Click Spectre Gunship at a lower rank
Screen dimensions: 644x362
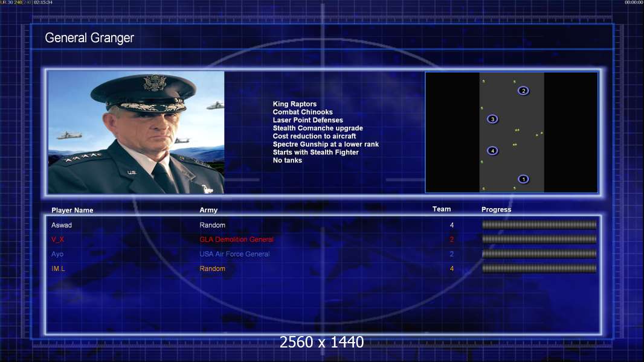click(x=326, y=144)
